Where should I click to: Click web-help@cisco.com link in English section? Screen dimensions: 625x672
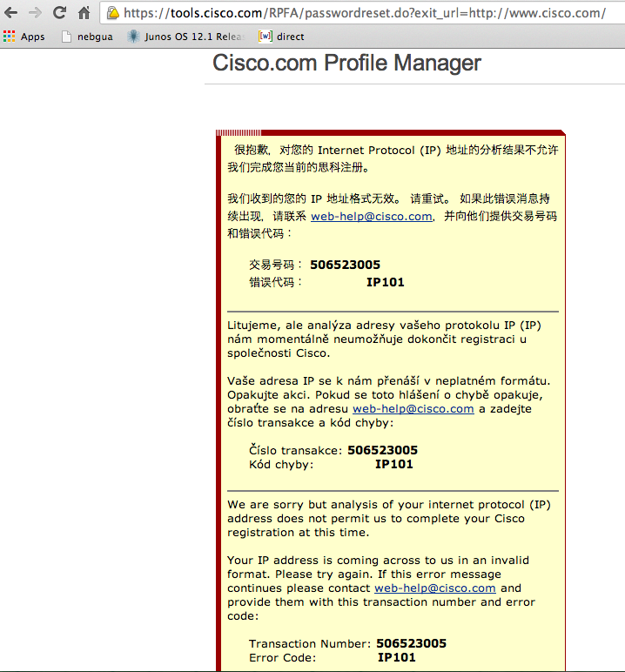434,588
